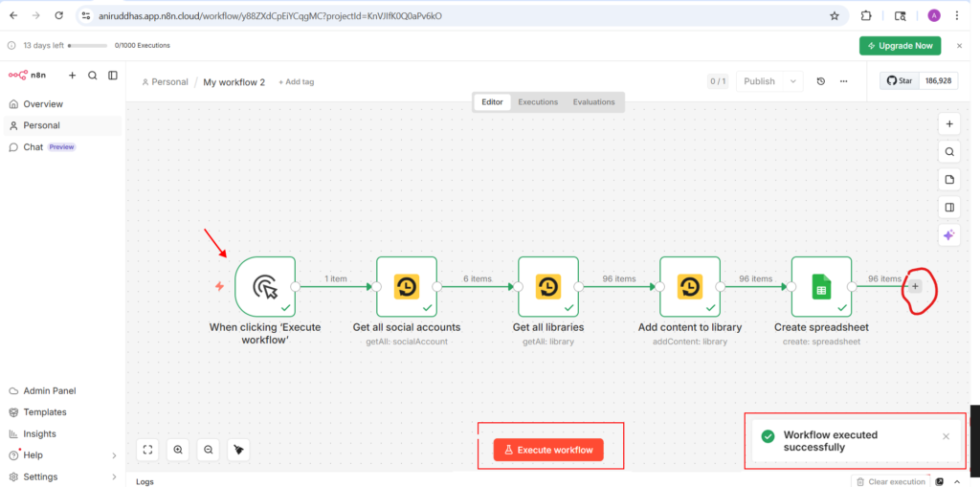The height and width of the screenshot is (487, 980).
Task: Open the AI assistant sparkle icon
Action: pos(949,235)
